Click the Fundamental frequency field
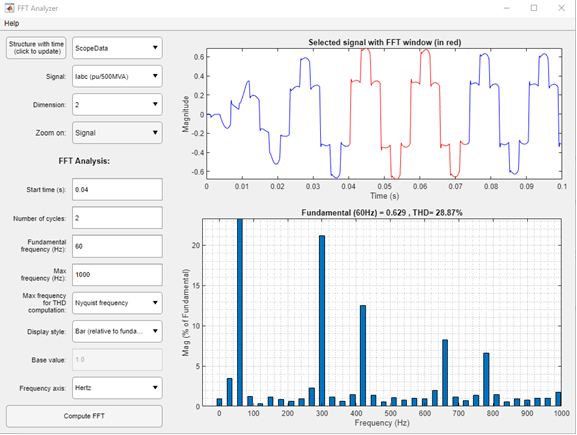This screenshot has height=435, width=577. click(x=117, y=246)
